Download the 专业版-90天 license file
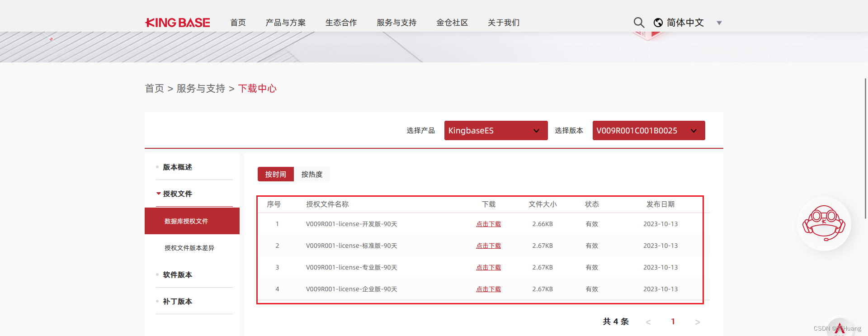This screenshot has width=868, height=336. 488,267
